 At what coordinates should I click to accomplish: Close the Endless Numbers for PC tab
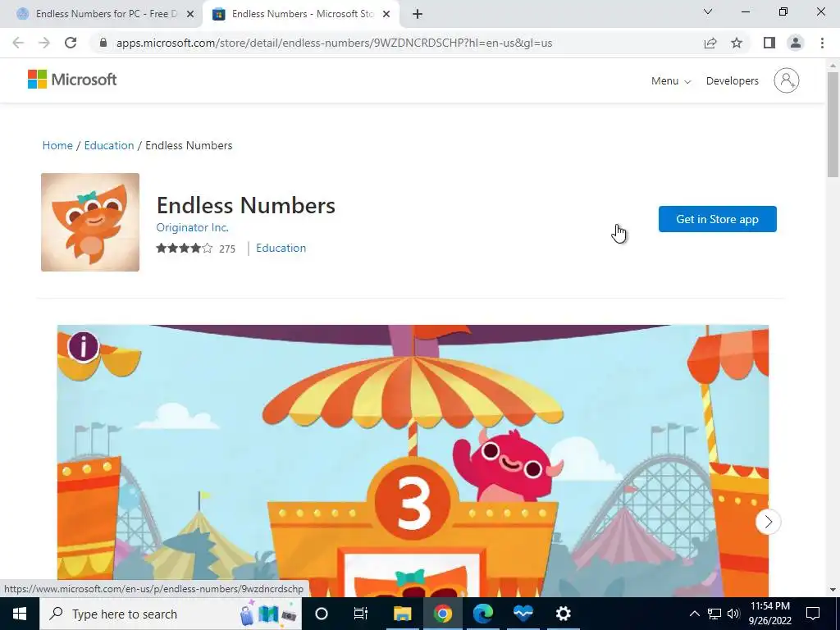click(190, 14)
